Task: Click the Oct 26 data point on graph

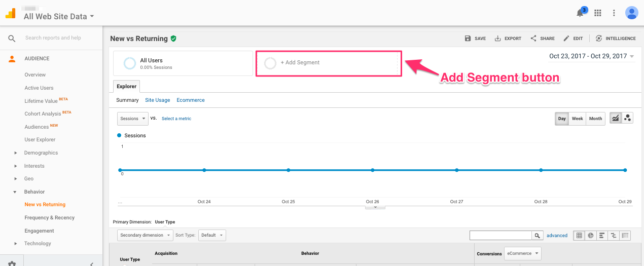Action: pos(373,170)
